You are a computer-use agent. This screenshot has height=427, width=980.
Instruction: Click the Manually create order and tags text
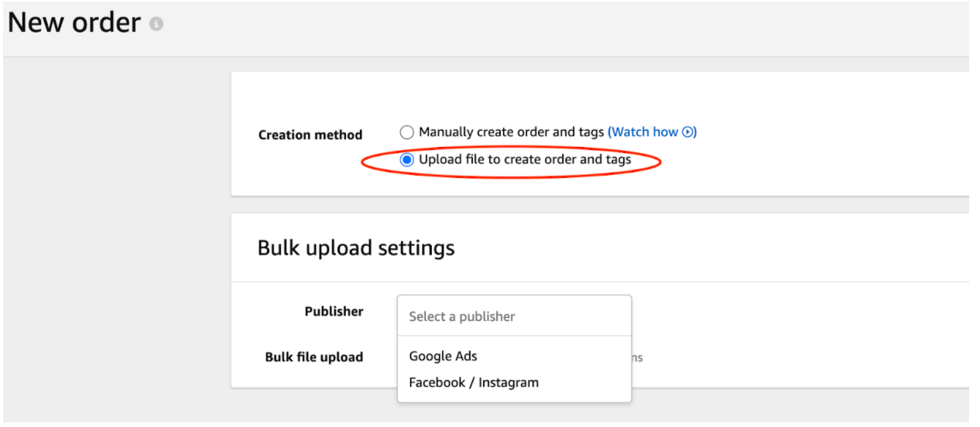(x=512, y=132)
